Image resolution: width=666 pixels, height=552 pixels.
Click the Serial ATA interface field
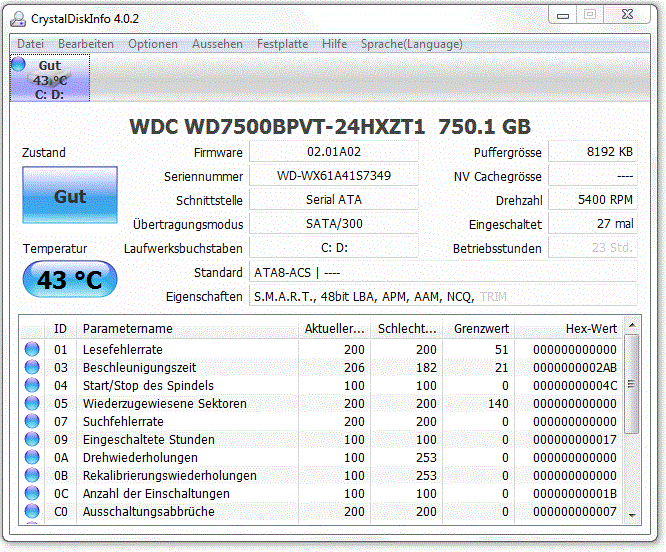(x=334, y=200)
